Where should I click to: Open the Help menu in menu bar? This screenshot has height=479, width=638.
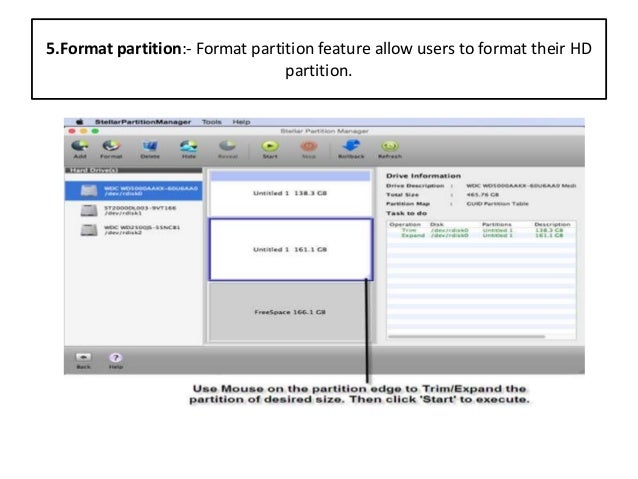pyautogui.click(x=241, y=122)
